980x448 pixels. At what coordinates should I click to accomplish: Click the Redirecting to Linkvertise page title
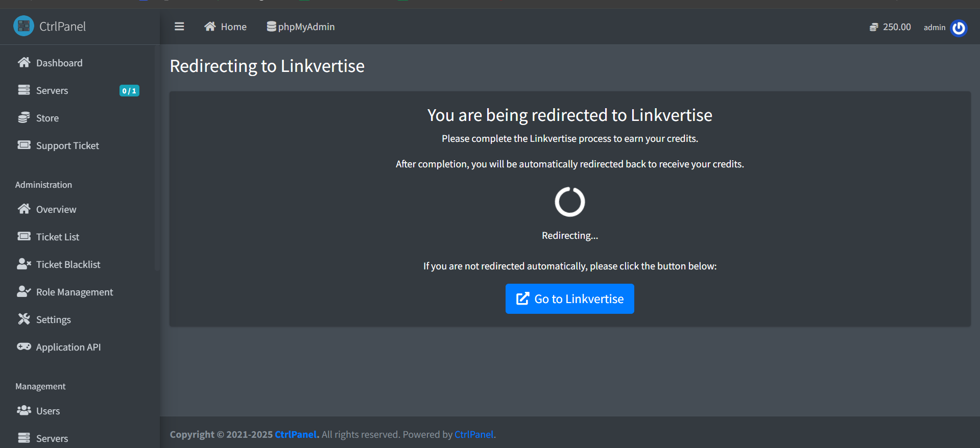pos(267,66)
